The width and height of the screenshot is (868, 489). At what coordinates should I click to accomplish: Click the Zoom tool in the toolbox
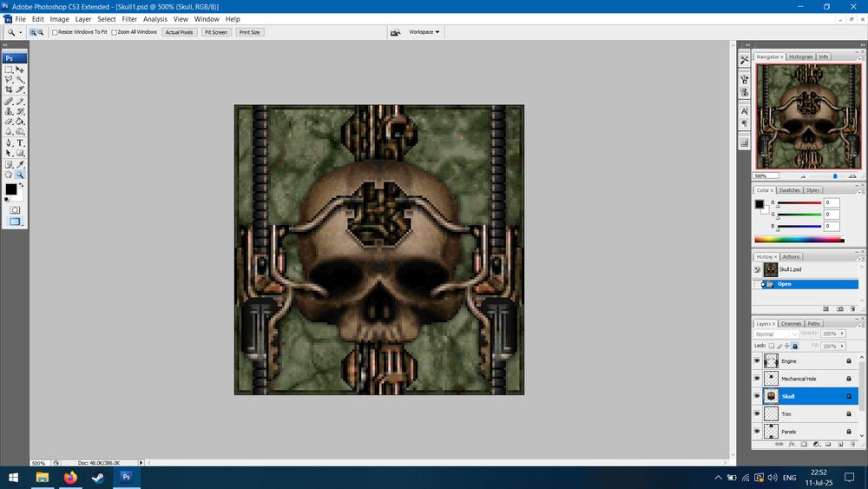tap(20, 175)
